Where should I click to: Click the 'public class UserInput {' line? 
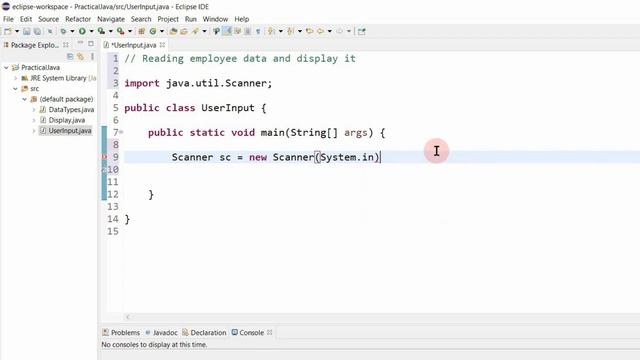(195, 108)
